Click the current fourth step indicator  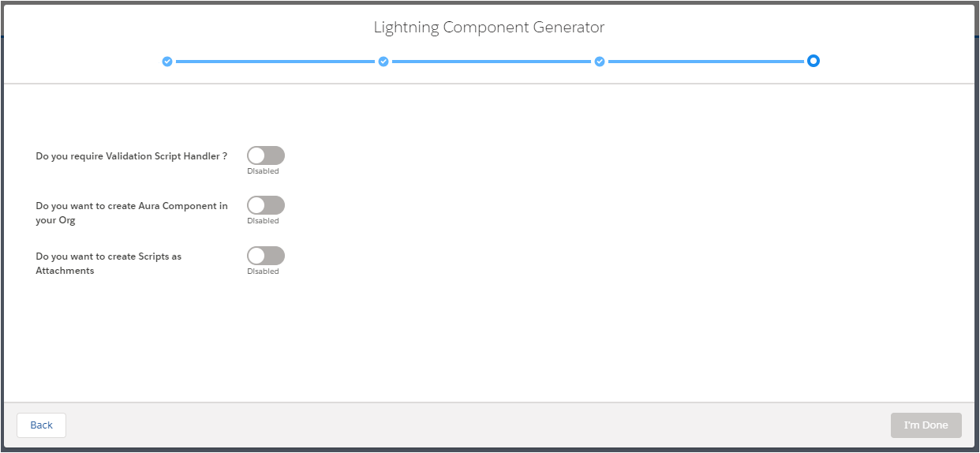pos(814,61)
